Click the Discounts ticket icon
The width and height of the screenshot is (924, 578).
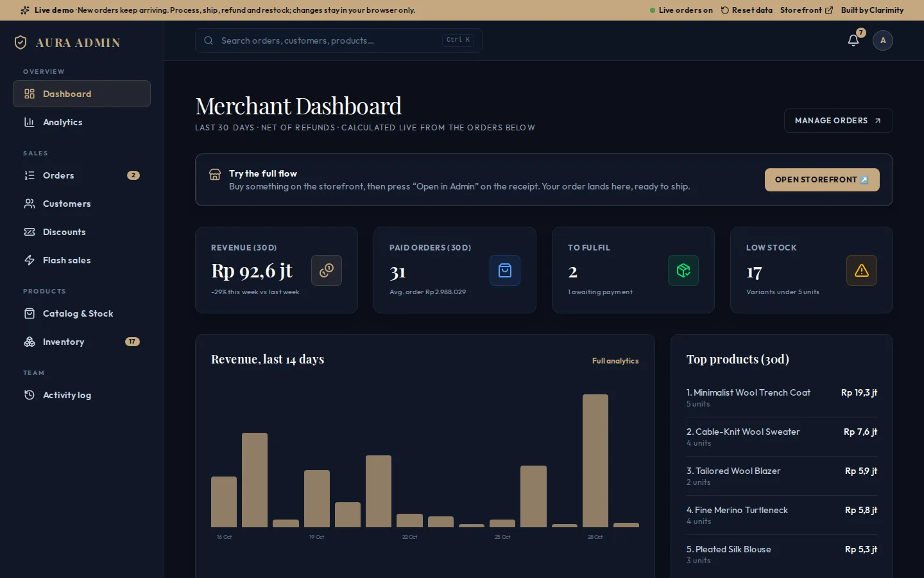coord(30,232)
